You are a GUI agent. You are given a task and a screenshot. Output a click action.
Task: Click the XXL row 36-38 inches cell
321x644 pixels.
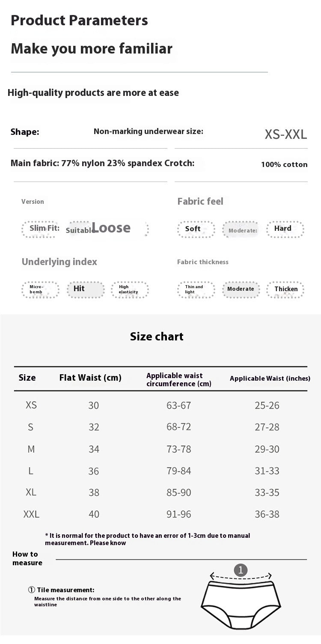pyautogui.click(x=267, y=514)
